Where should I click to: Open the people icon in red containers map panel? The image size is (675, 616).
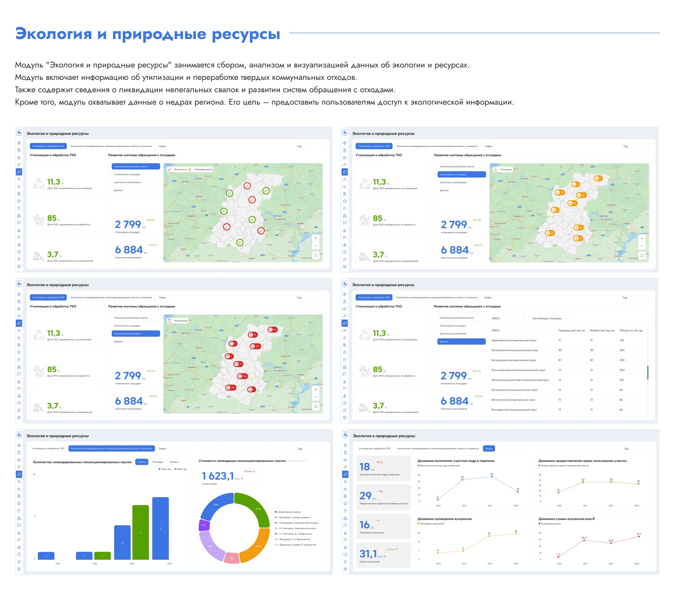click(x=19, y=331)
